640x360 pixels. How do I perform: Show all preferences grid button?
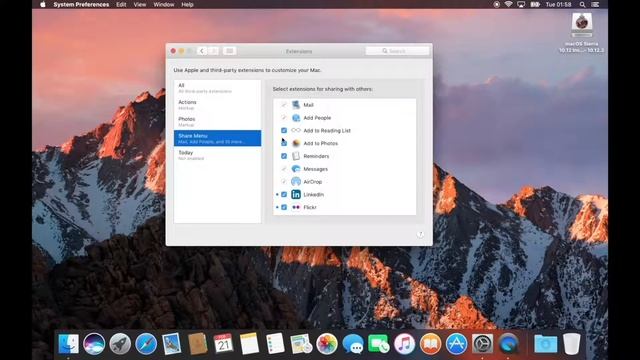click(229, 51)
